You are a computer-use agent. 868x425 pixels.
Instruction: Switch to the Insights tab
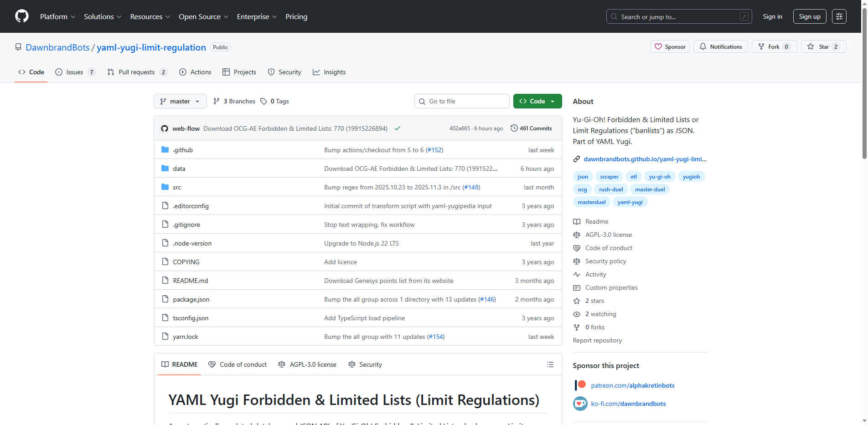click(329, 72)
